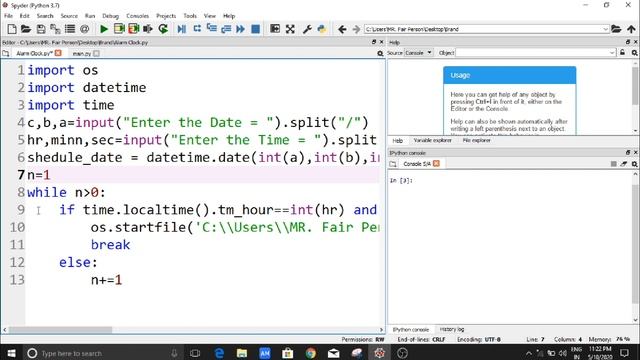Stop debugging with the blue square icon
Viewport: 640px width, 360px height.
click(256, 29)
